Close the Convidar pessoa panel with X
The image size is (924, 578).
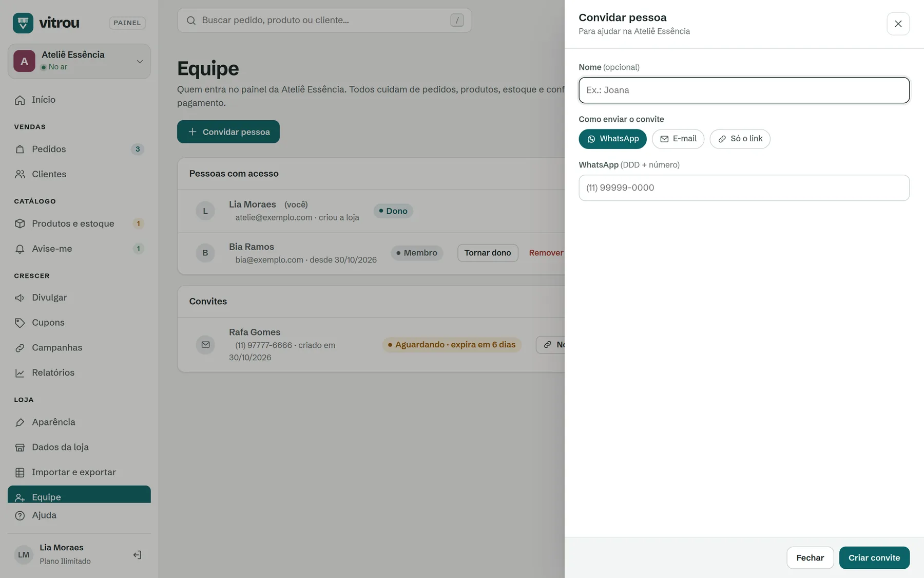898,24
